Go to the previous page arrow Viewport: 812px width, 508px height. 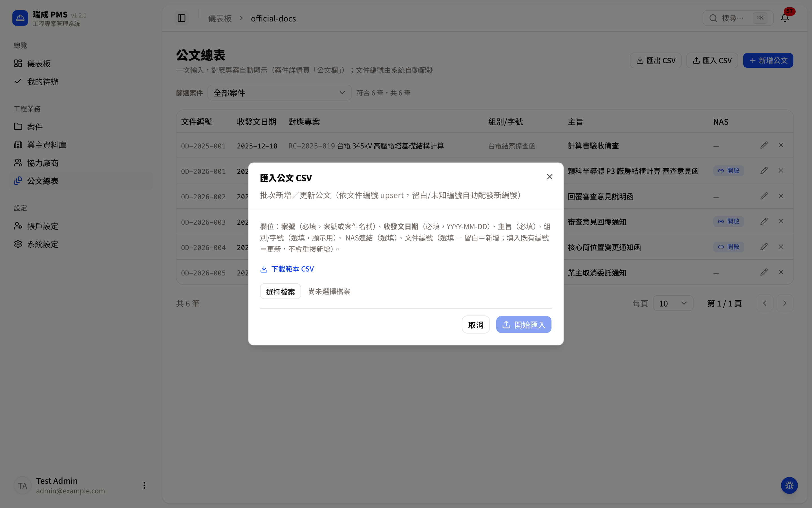tap(765, 303)
